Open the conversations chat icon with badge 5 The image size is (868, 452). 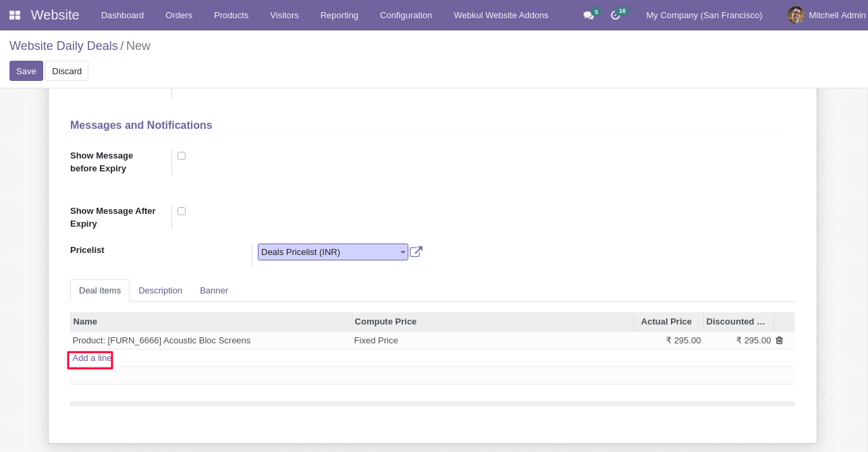tap(589, 15)
